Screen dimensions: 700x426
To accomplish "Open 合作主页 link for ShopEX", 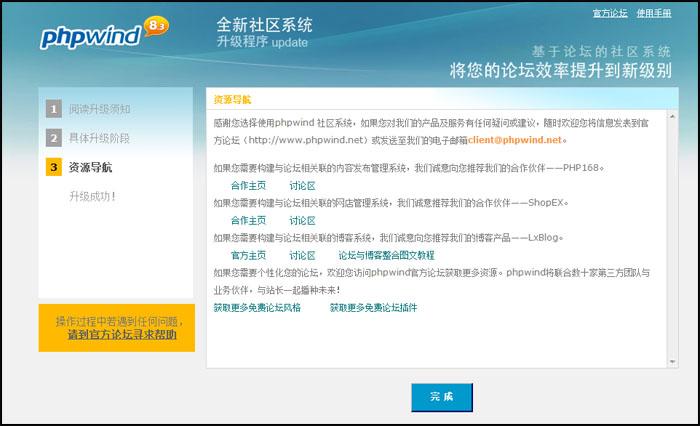I will (x=248, y=220).
